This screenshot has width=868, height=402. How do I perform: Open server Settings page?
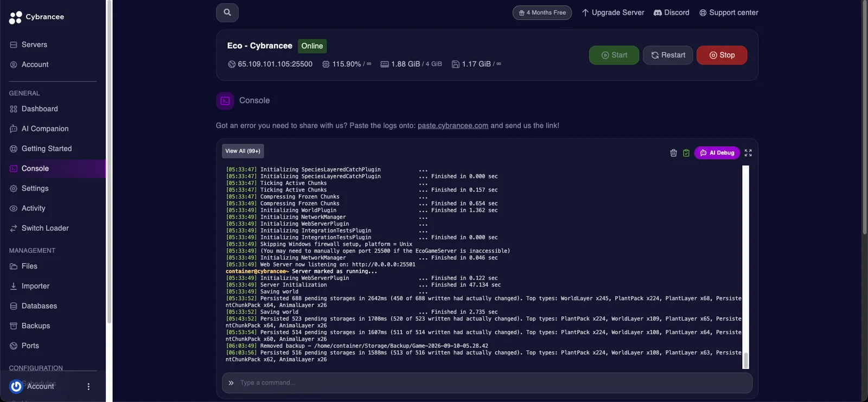[x=53, y=188]
